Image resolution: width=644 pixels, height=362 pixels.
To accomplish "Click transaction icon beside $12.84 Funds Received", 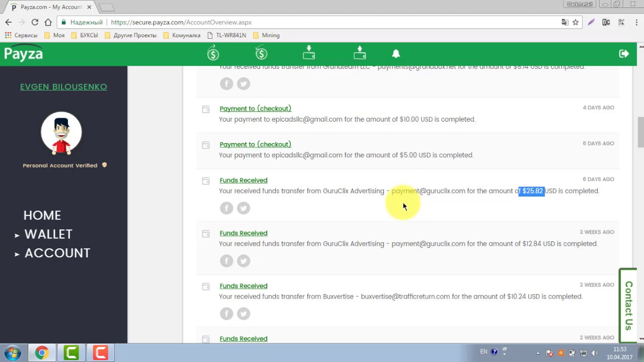I will point(206,234).
